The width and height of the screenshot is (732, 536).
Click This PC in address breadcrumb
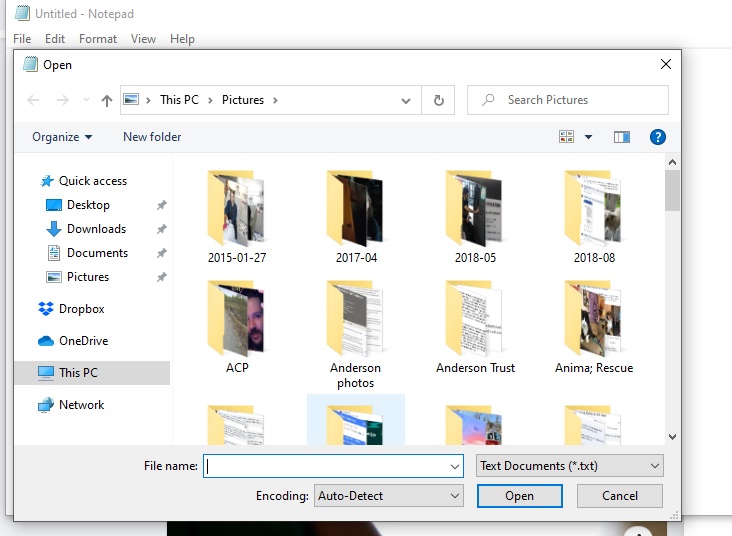pyautogui.click(x=179, y=100)
